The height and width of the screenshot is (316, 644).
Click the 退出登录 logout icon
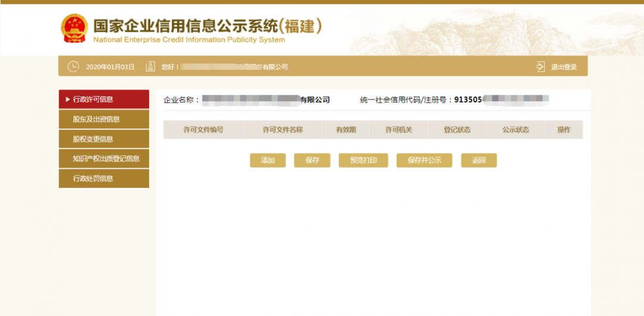click(x=540, y=67)
